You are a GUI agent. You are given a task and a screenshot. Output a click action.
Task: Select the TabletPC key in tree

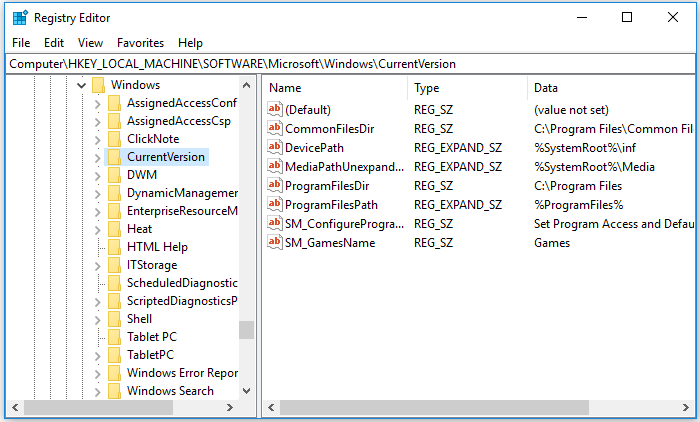(150, 355)
